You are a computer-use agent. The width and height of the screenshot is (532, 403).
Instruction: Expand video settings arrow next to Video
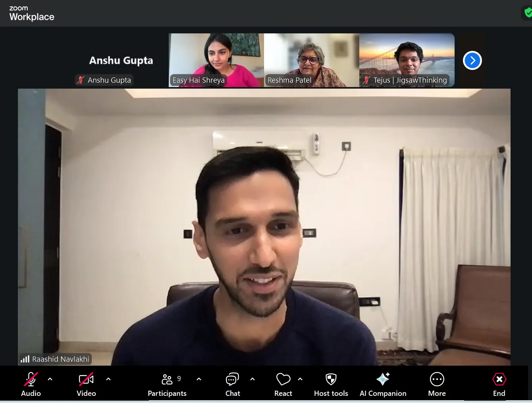pyautogui.click(x=108, y=379)
